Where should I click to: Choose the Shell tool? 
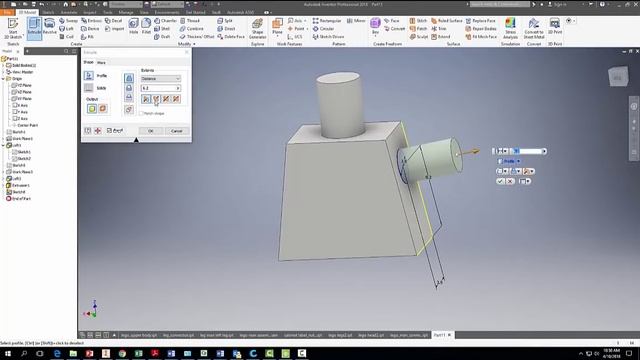point(162,29)
